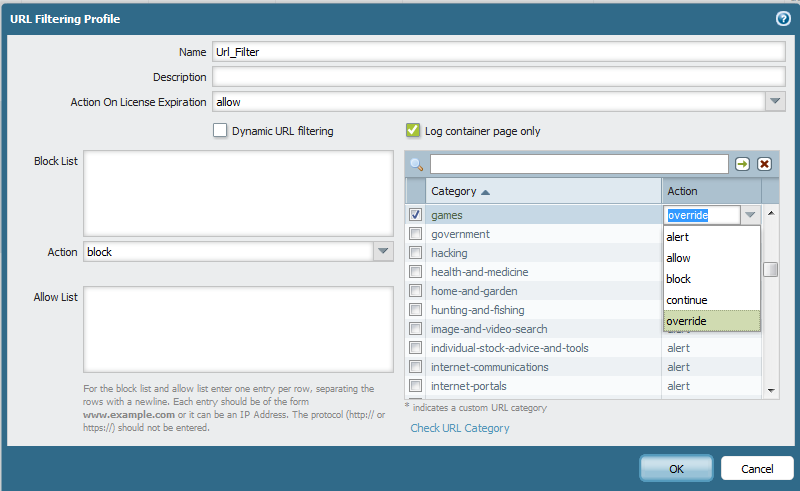Click the green arrow apply filter icon

click(x=743, y=164)
